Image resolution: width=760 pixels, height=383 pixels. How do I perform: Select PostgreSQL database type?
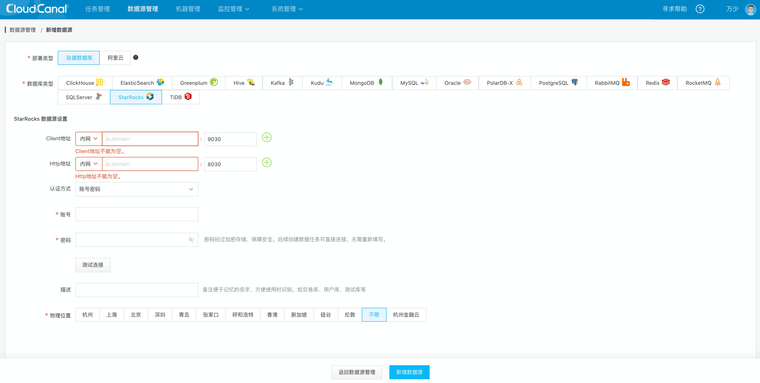pyautogui.click(x=558, y=83)
